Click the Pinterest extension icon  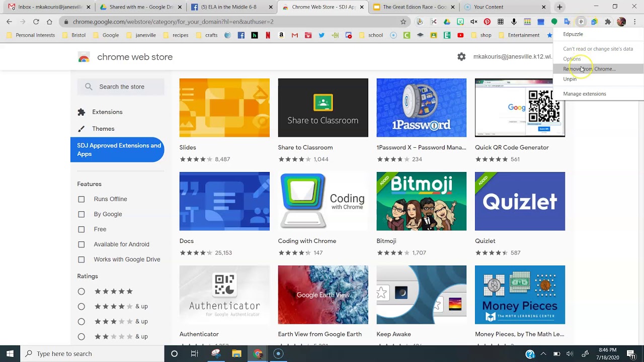[x=487, y=22]
